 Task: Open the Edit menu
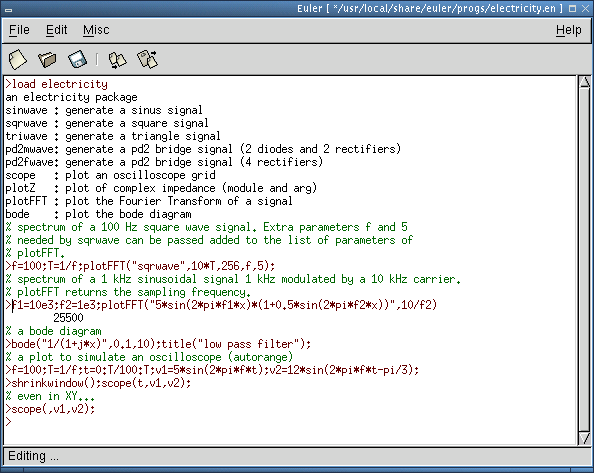click(x=56, y=30)
